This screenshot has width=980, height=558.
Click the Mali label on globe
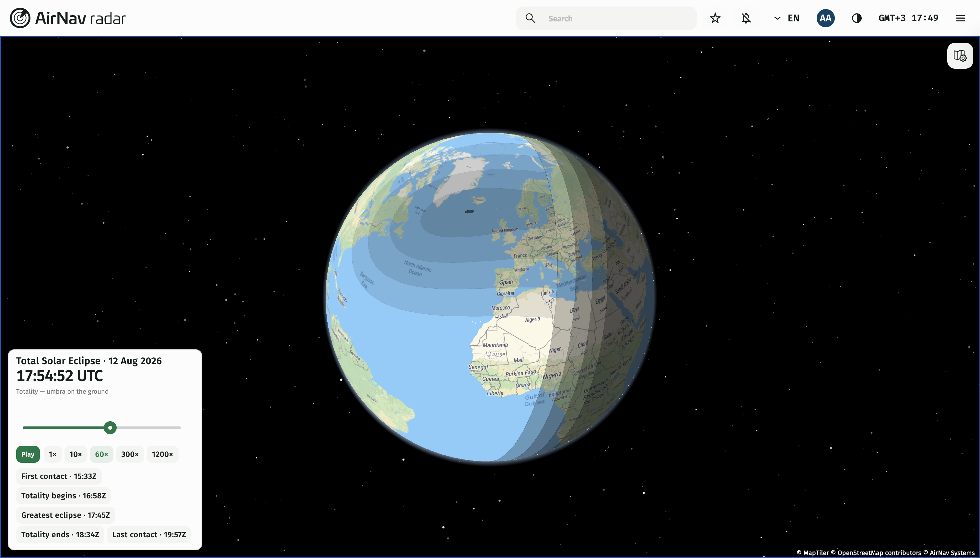click(519, 360)
